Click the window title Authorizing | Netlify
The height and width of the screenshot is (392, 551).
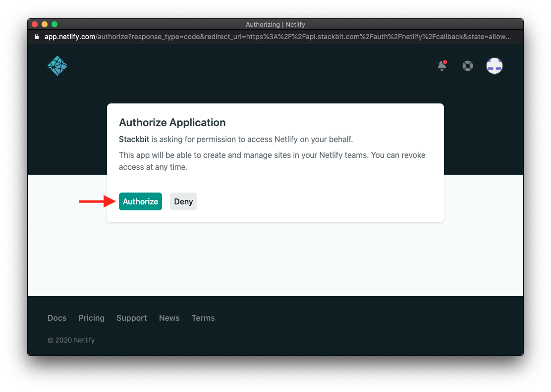point(275,25)
